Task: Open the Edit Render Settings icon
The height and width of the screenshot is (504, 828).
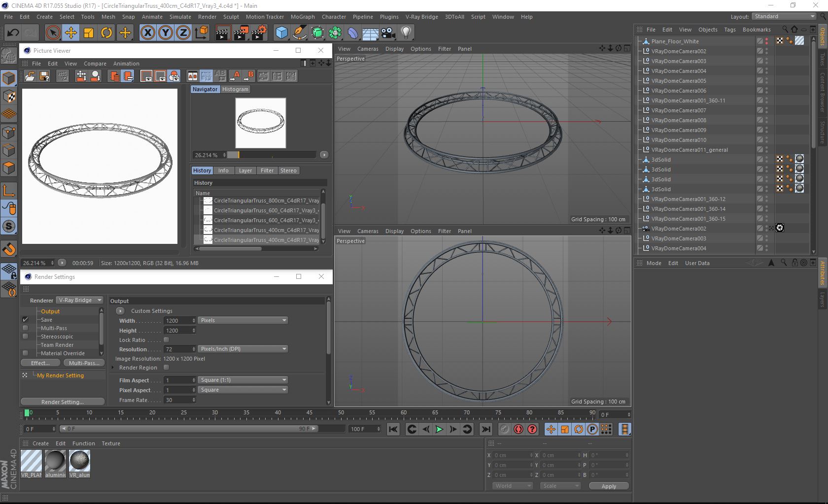Action: (258, 33)
